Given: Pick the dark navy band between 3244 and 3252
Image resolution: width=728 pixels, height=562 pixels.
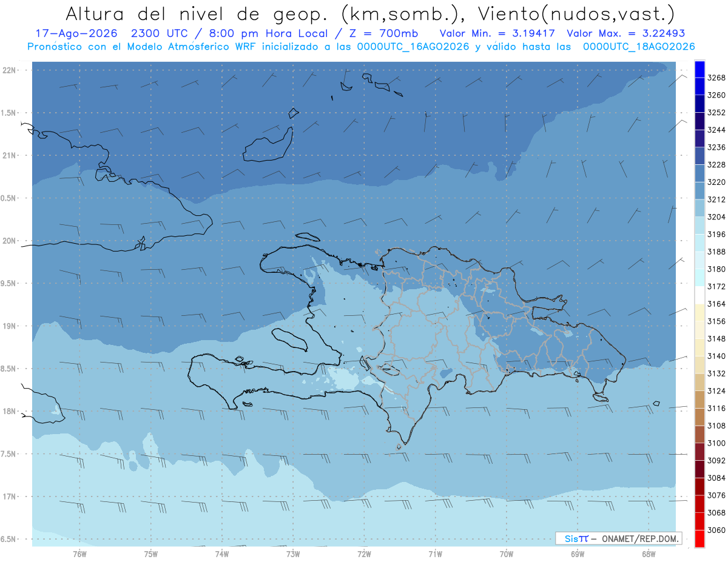Looking at the screenshot, I should click(x=699, y=121).
